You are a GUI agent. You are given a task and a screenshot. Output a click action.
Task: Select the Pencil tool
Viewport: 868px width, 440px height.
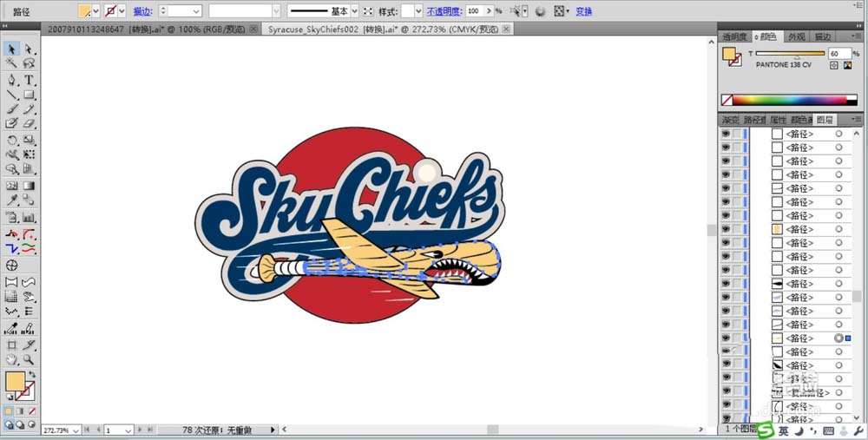[x=29, y=109]
